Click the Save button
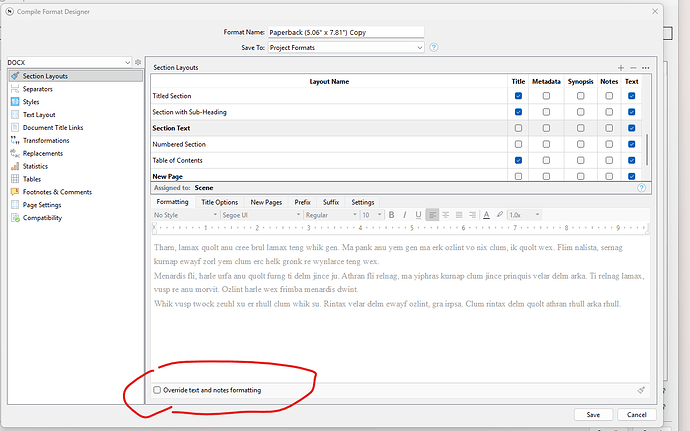 tap(593, 414)
